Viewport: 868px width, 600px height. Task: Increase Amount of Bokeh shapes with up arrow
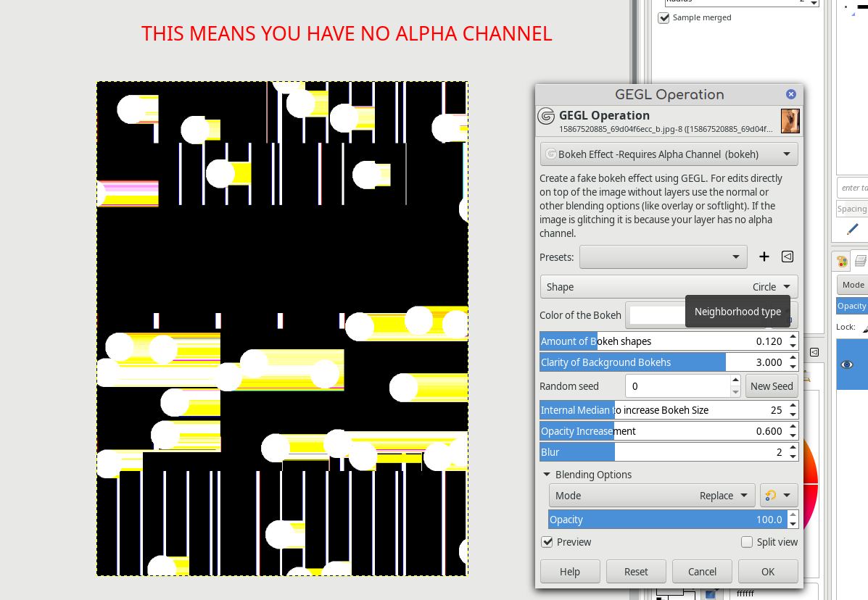[793, 337]
